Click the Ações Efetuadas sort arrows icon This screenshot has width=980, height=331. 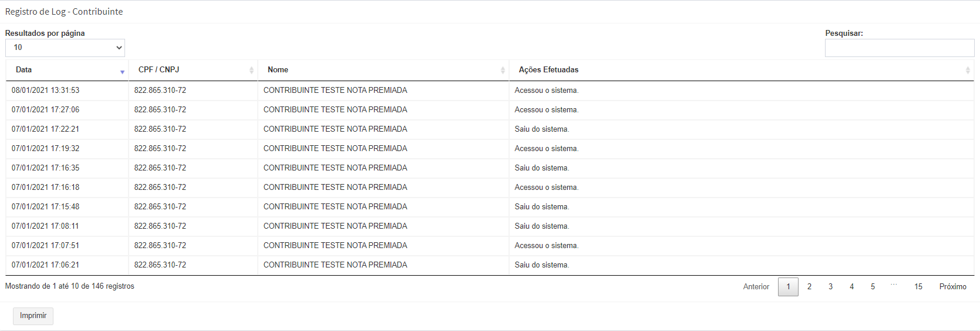pyautogui.click(x=968, y=70)
